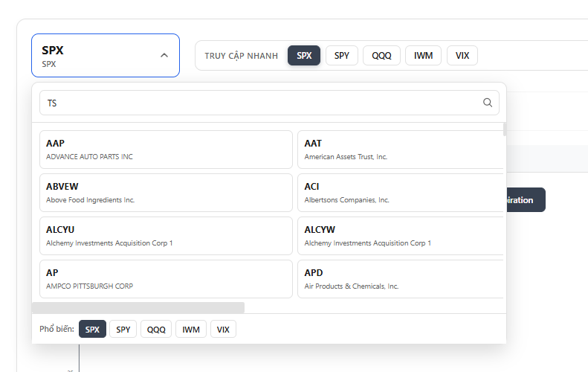The image size is (588, 372).
Task: Choose AAP Advance Auto Parts result
Action: pyautogui.click(x=166, y=150)
